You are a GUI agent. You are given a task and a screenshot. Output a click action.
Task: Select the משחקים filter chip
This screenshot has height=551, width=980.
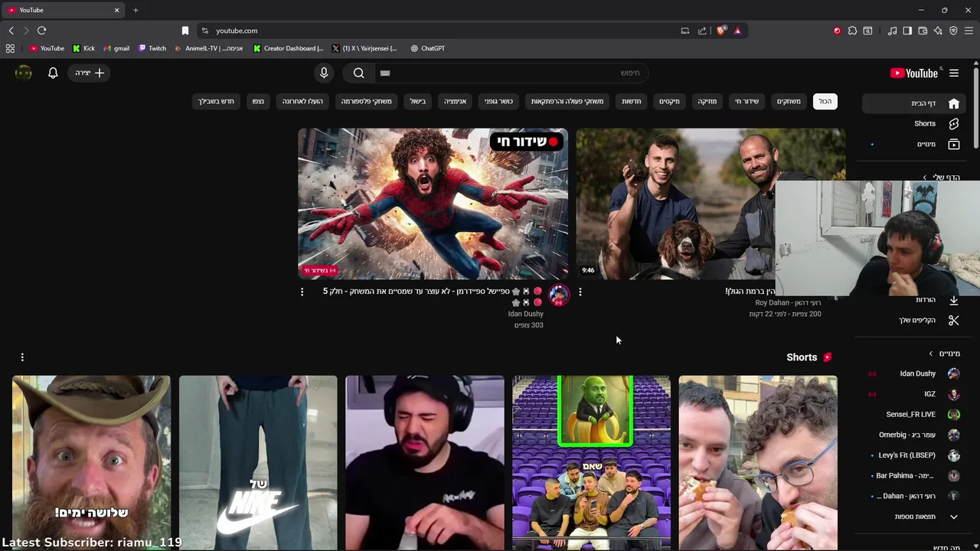tap(789, 101)
